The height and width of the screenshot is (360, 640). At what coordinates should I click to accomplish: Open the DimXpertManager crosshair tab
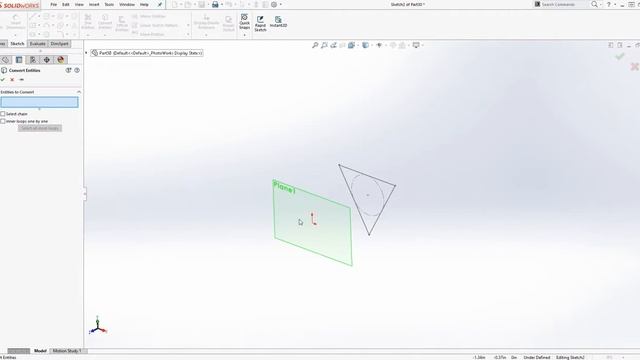[47, 60]
